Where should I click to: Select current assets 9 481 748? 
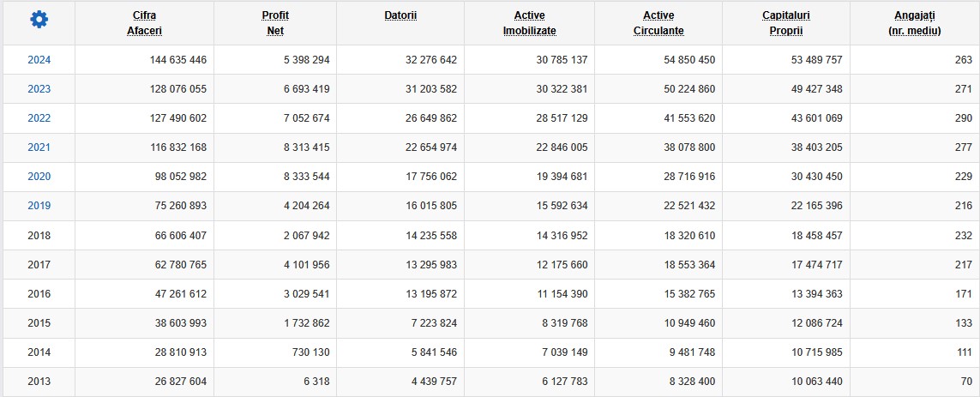tap(692, 352)
